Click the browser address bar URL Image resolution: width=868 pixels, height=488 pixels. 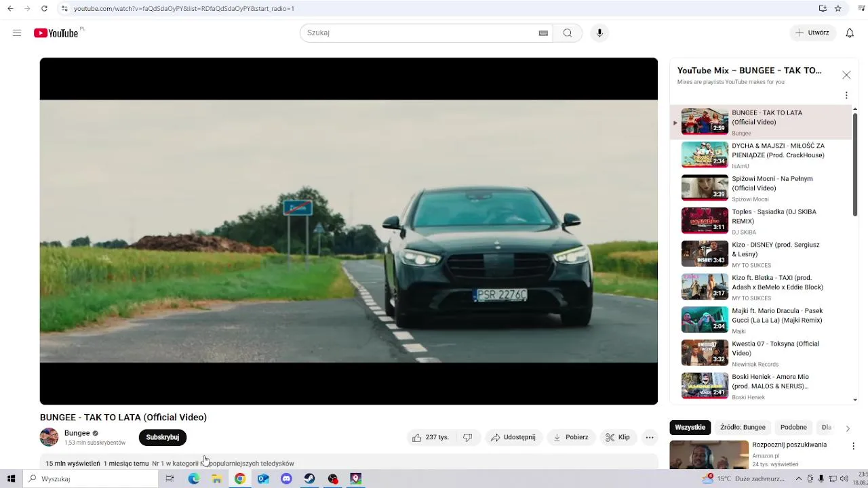coord(184,9)
